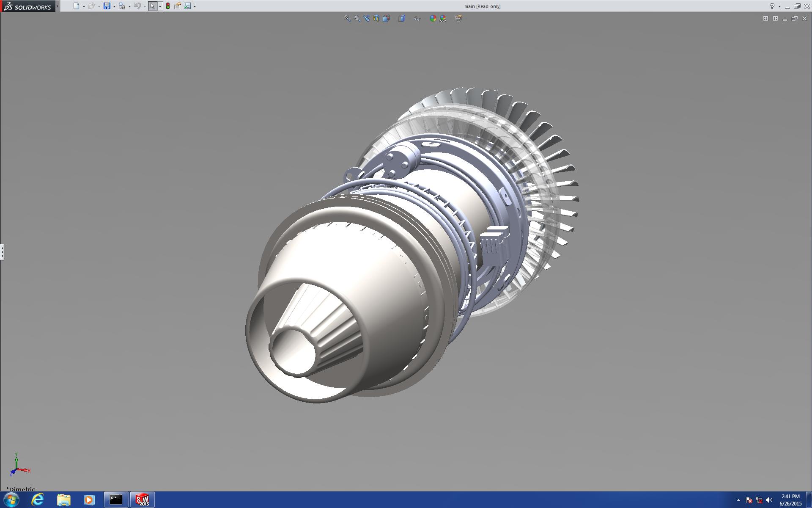Screen dimensions: 812x508
Task: Click the Zoom to Area icon
Action: 357,18
